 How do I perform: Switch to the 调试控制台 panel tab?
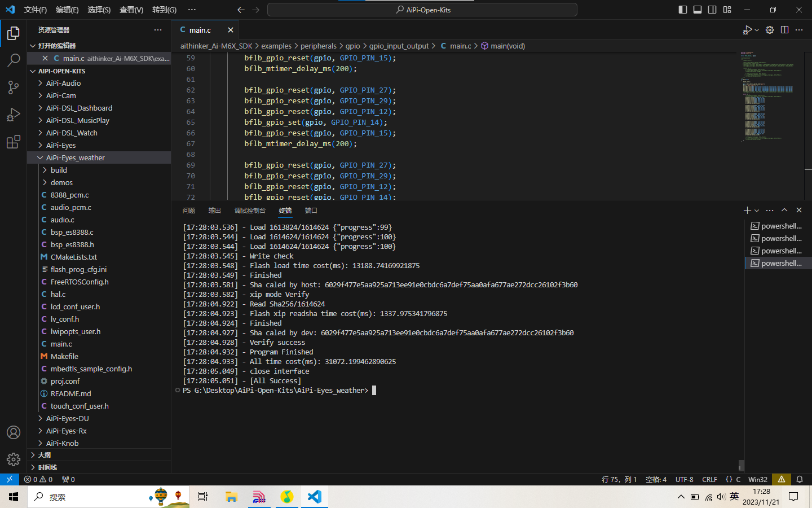coord(250,211)
